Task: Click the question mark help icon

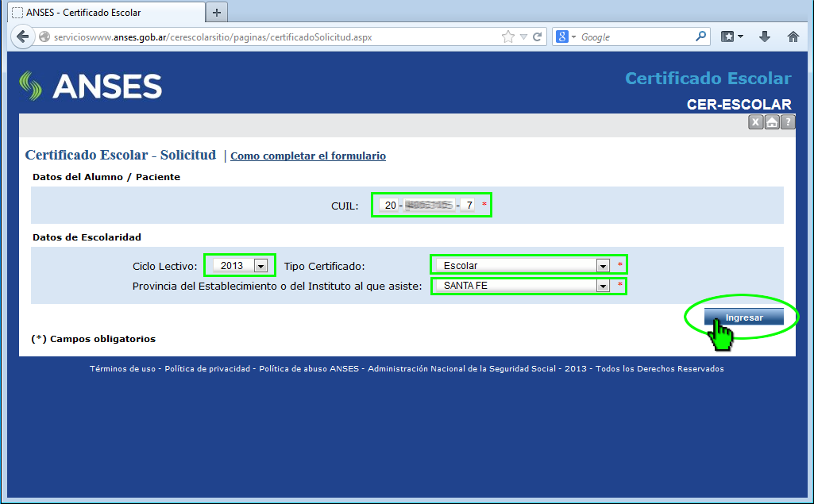Action: 788,122
